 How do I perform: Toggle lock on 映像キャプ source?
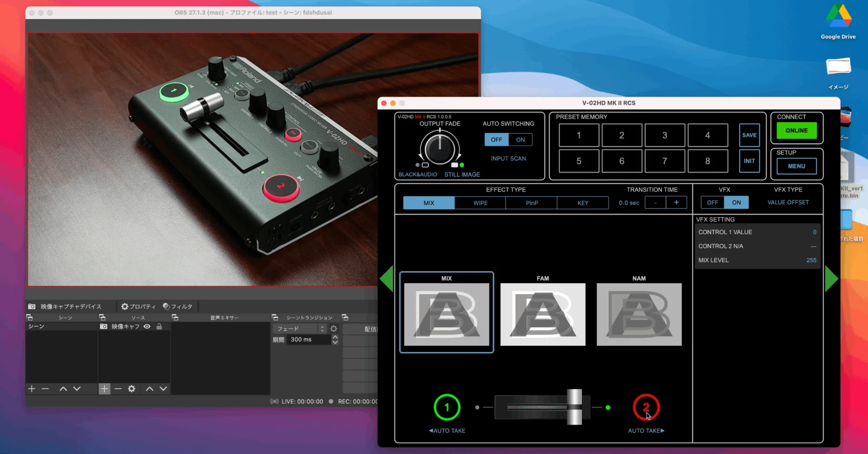pyautogui.click(x=159, y=326)
